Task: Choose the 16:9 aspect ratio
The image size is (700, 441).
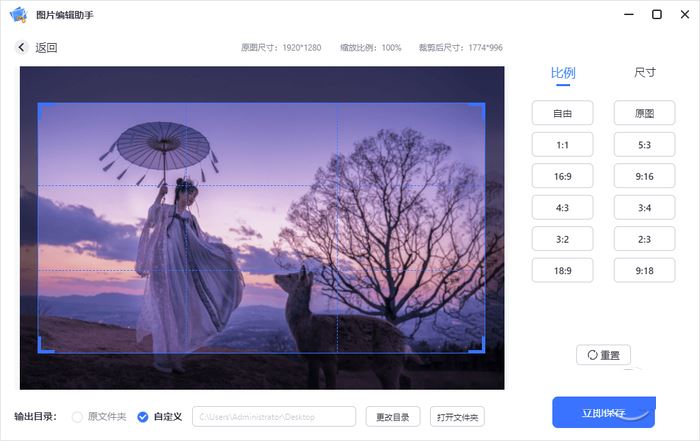Action: (x=563, y=176)
